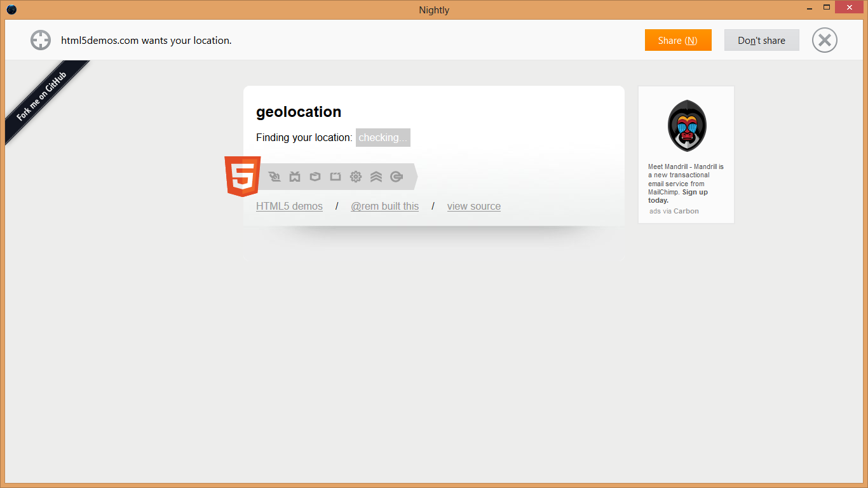Click the Nightly app icon in the title bar
This screenshot has height=488, width=868.
pos(11,10)
